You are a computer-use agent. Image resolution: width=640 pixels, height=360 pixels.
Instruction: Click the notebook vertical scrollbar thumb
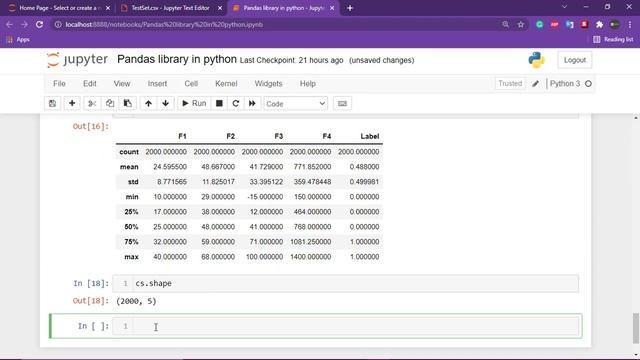(x=636, y=328)
